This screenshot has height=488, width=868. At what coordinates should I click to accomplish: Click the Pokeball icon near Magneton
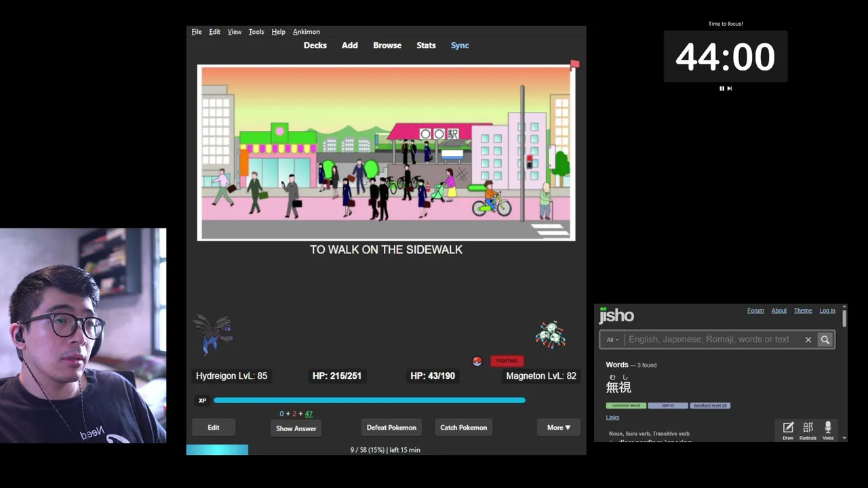477,361
